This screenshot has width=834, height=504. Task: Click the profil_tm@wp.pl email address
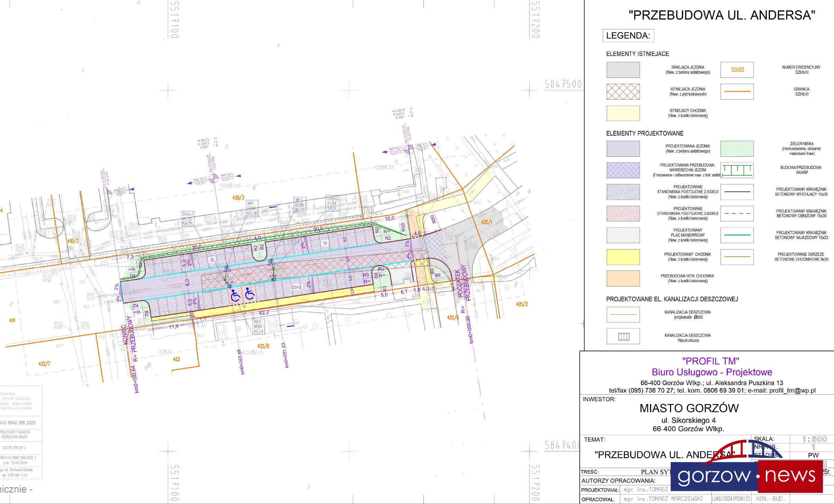[792, 391]
